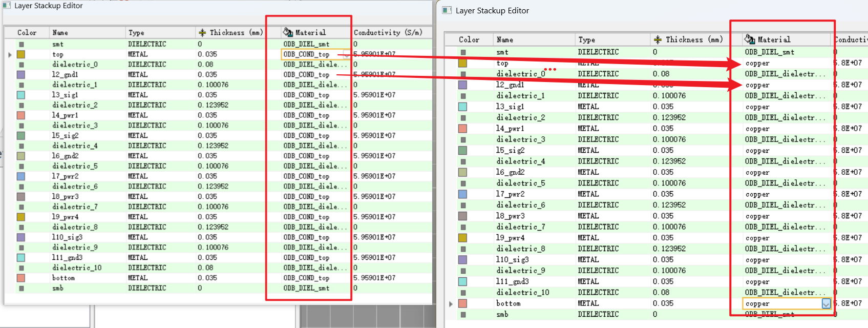Select the smb layer name in the left window

[57, 288]
